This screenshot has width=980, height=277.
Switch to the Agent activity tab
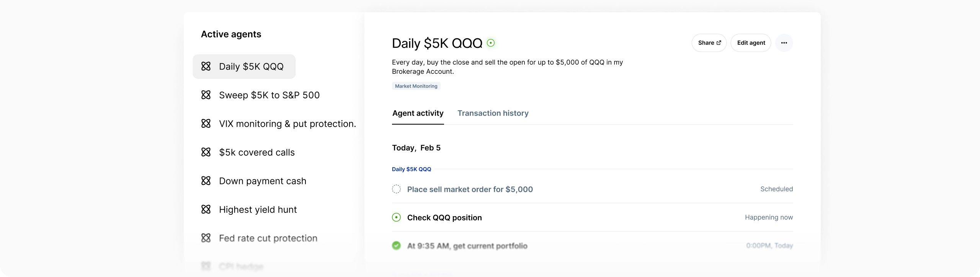(x=418, y=113)
